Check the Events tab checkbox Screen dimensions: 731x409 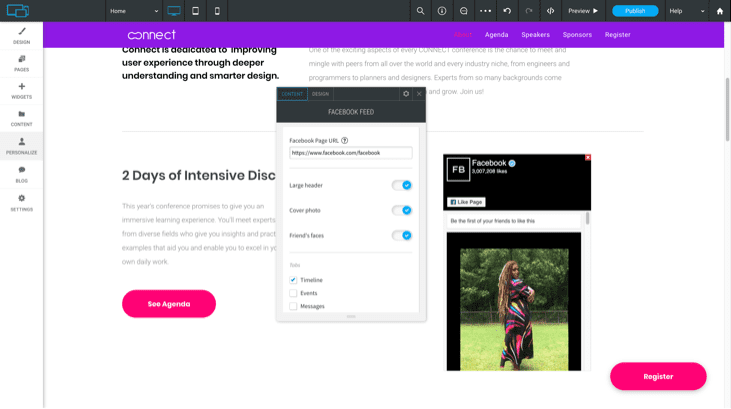[x=293, y=293]
